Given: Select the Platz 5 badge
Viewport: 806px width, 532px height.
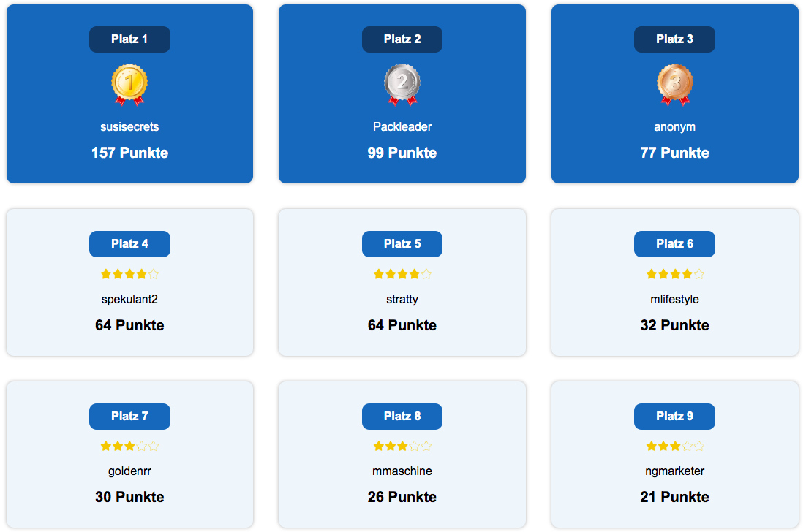Looking at the screenshot, I should pyautogui.click(x=402, y=244).
